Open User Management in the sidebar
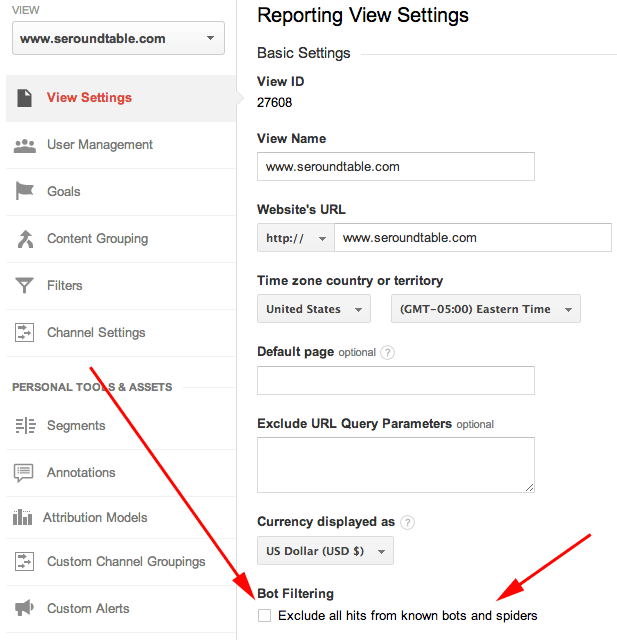Viewport: 617px width, 640px height. 121,145
